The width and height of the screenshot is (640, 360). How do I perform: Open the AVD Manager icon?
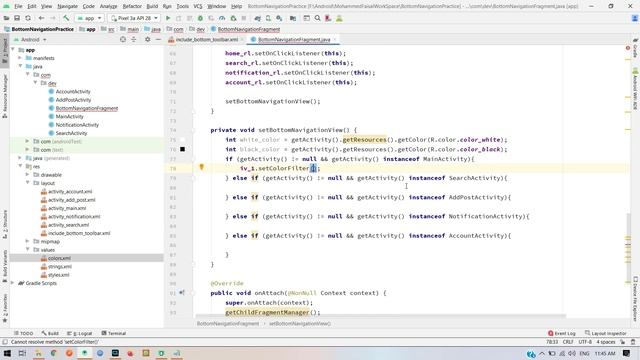268,18
